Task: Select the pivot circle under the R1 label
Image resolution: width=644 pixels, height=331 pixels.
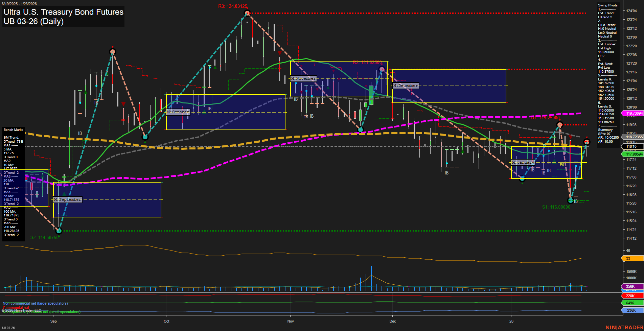Action: click(x=560, y=125)
